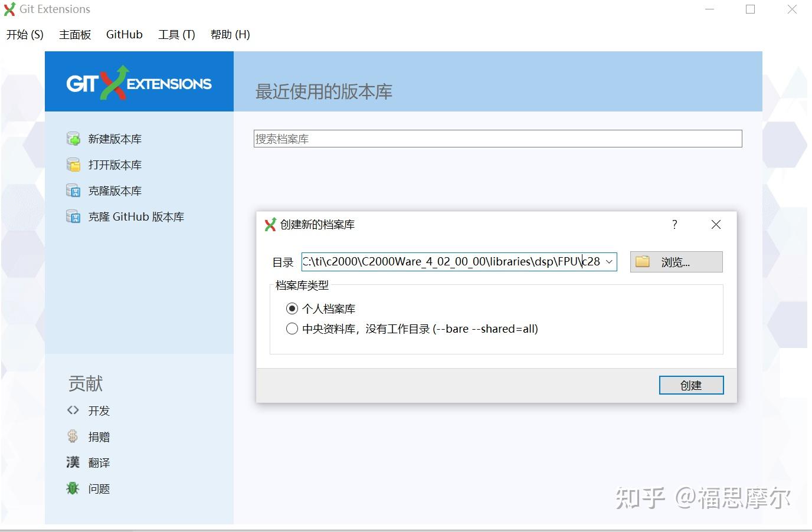Click the dialog help question mark

pos(674,225)
